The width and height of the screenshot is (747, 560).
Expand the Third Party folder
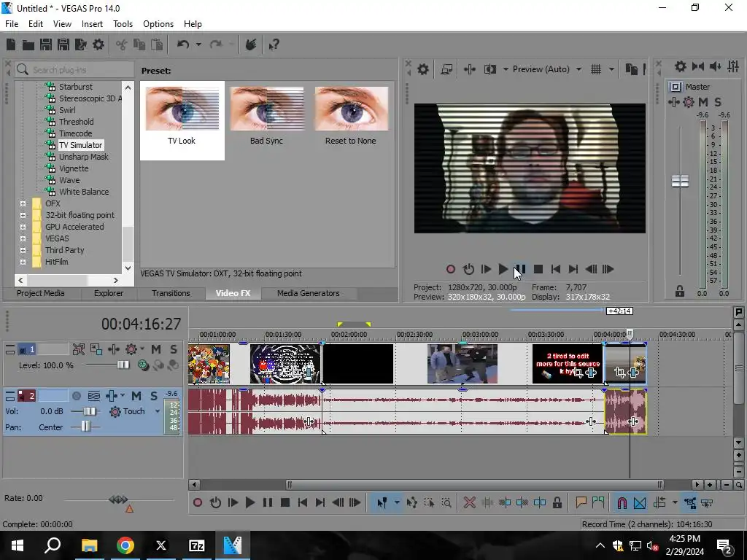tap(23, 250)
